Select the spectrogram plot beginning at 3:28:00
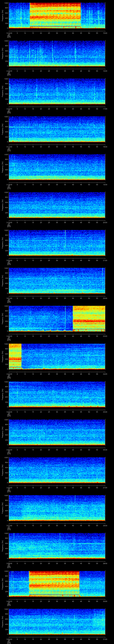This screenshot has width=114, height=644. pos(57,546)
